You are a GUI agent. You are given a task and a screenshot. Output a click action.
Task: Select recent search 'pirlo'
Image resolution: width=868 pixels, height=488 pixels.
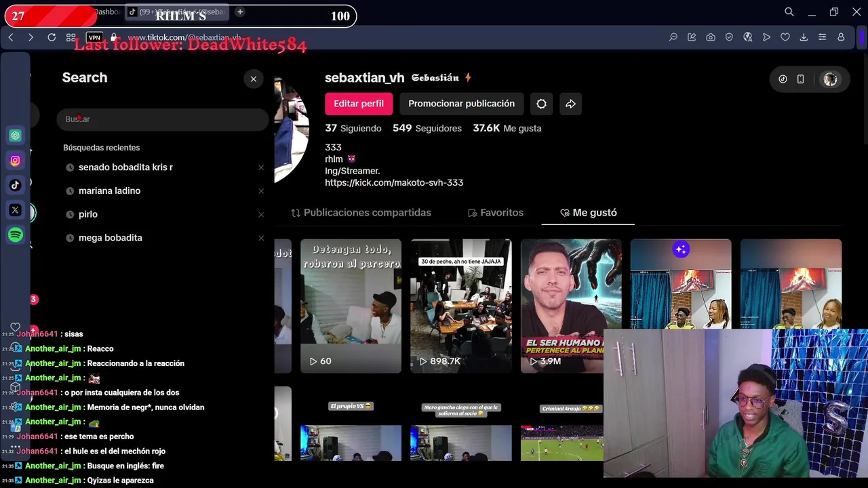(88, 214)
